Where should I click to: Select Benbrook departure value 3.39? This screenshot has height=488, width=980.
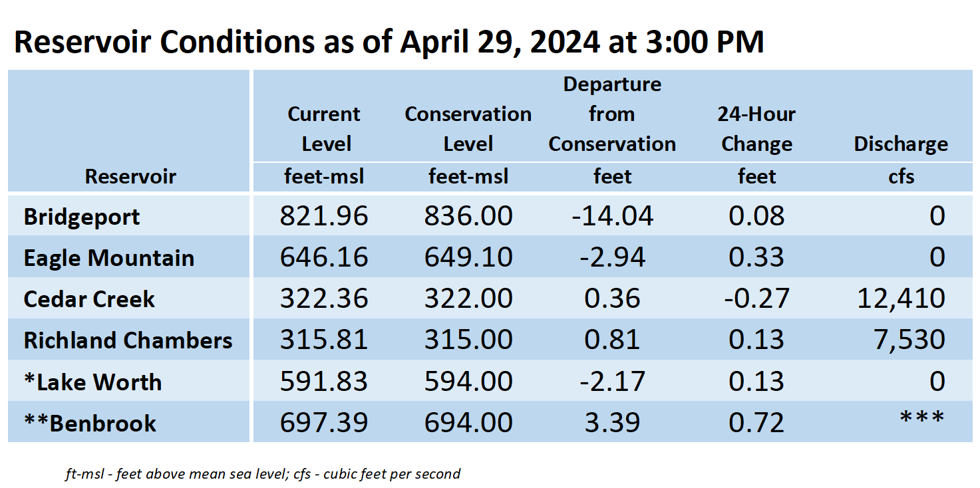(612, 423)
